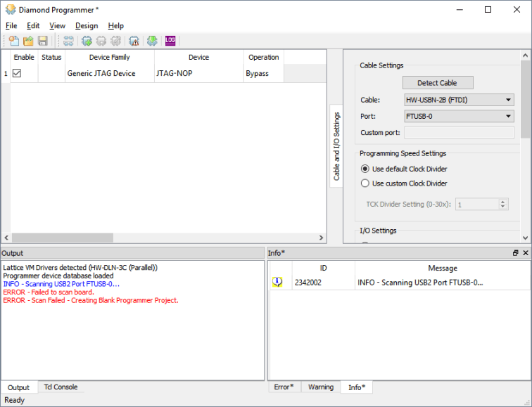
Task: Click the Custom port input field
Action: (x=459, y=132)
